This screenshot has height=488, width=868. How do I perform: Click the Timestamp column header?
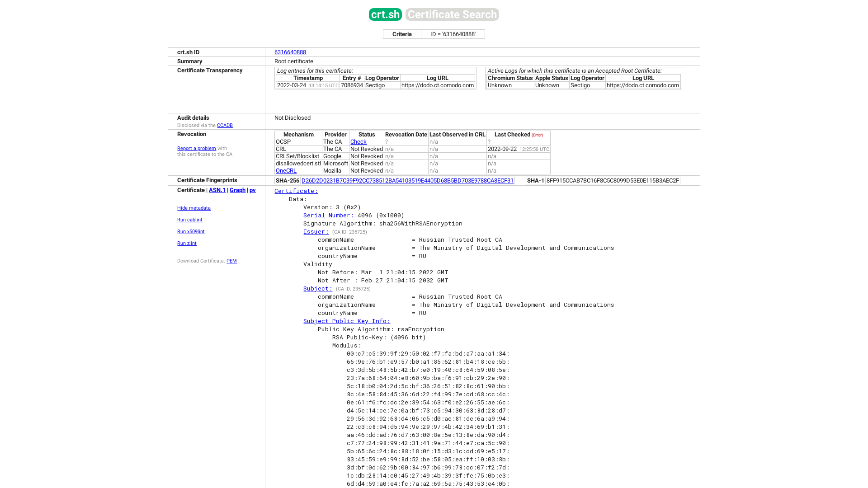(x=308, y=78)
